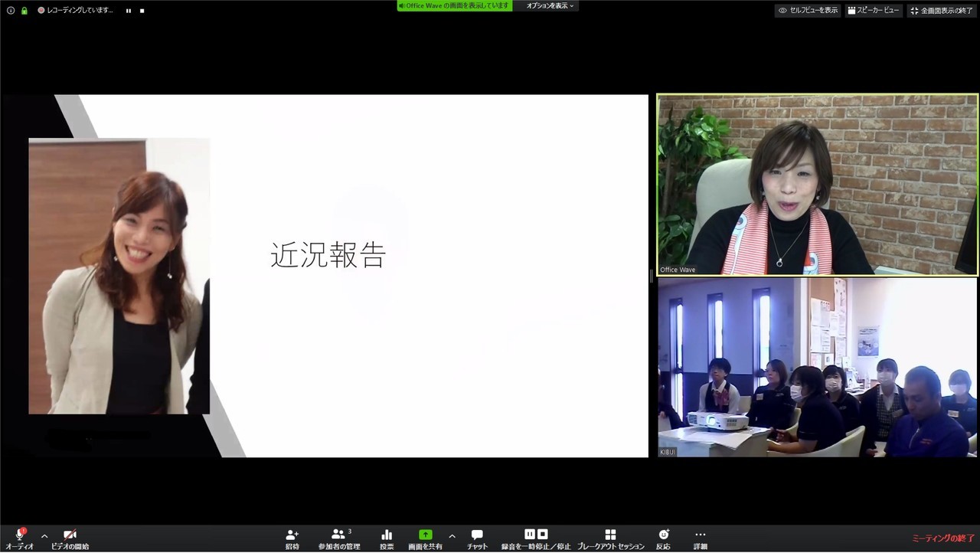Click End Meeting (ミーティングの終了)
Image resolution: width=980 pixels, height=553 pixels.
pyautogui.click(x=943, y=538)
